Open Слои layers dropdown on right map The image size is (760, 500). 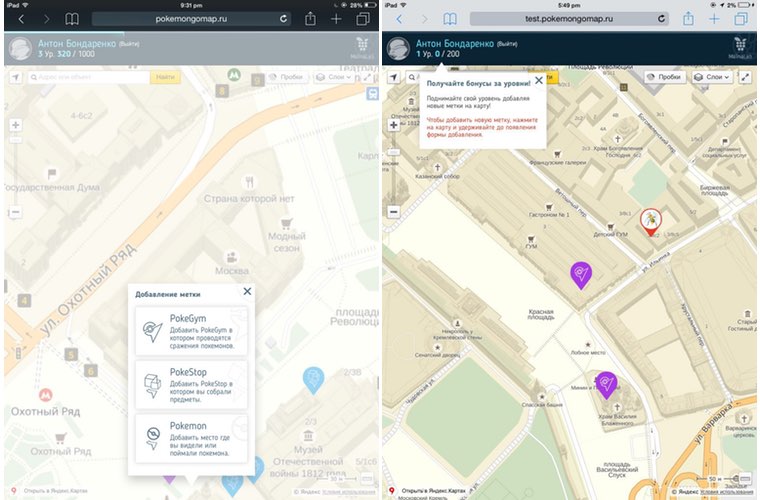click(x=712, y=77)
